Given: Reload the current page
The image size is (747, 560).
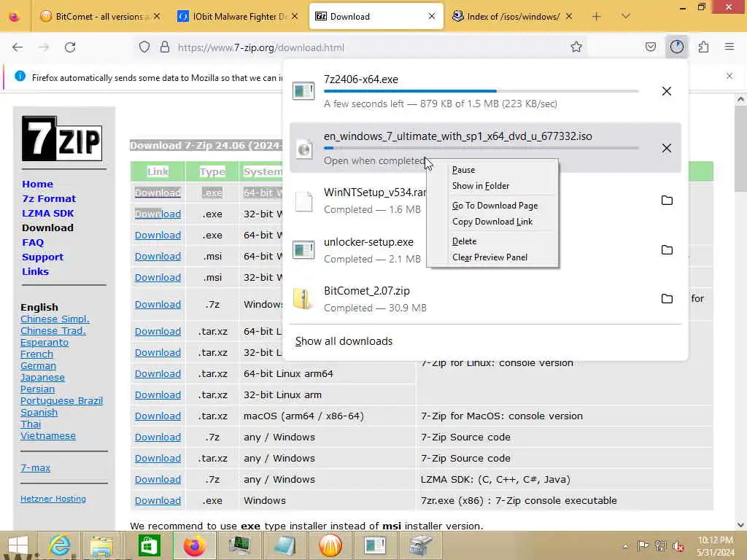Looking at the screenshot, I should [70, 47].
